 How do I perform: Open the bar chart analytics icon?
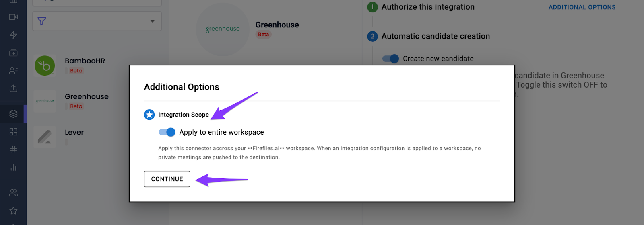(13, 168)
